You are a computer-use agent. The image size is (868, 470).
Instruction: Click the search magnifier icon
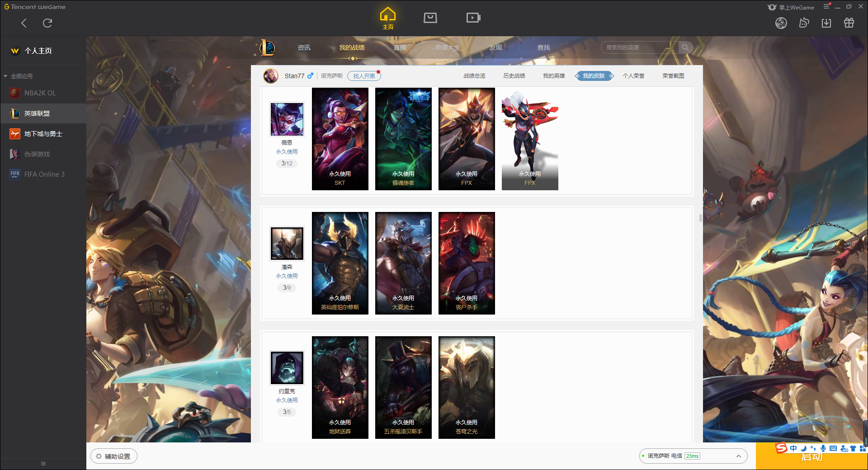[x=685, y=47]
